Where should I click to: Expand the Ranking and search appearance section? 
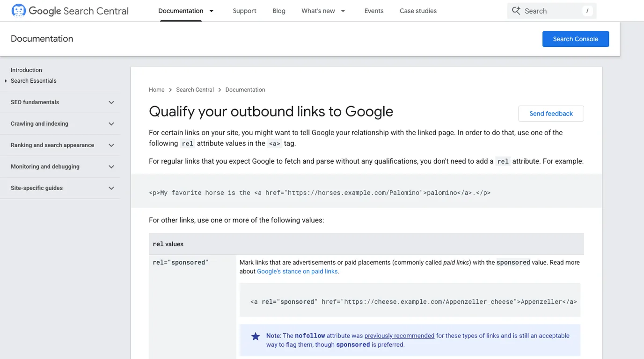pyautogui.click(x=111, y=145)
